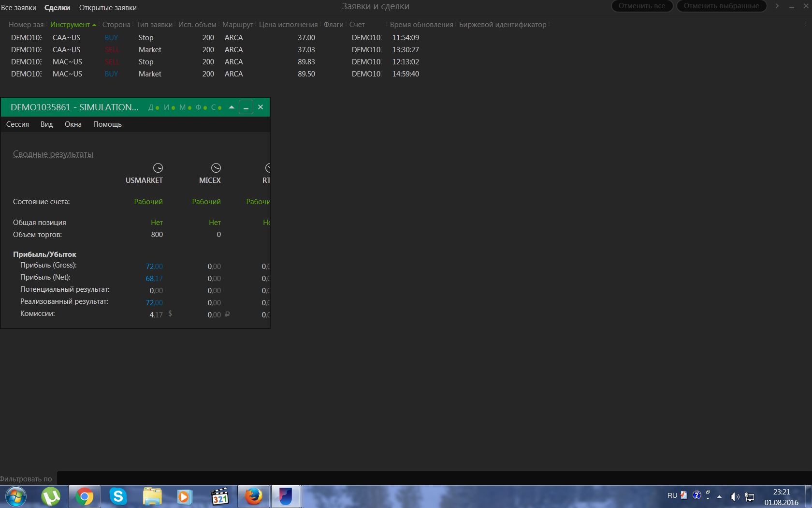The height and width of the screenshot is (508, 812).
Task: Close the DEMO1035861 simulation window
Action: tap(261, 107)
